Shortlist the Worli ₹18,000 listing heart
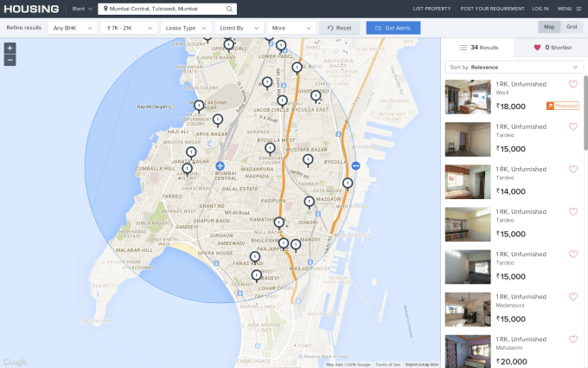This screenshot has width=588, height=368. [x=573, y=84]
